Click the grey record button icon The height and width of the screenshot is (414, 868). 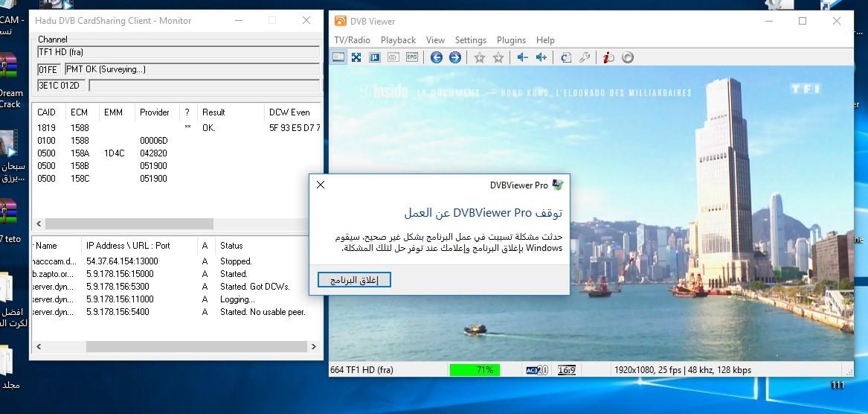pos(627,57)
